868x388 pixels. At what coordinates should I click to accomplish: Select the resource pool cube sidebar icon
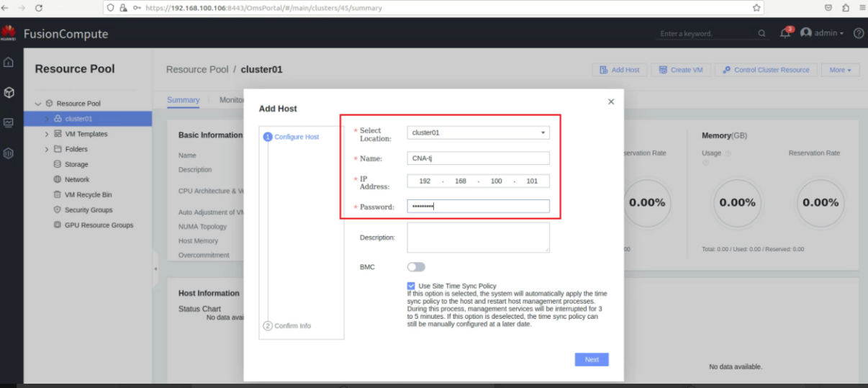tap(9, 92)
